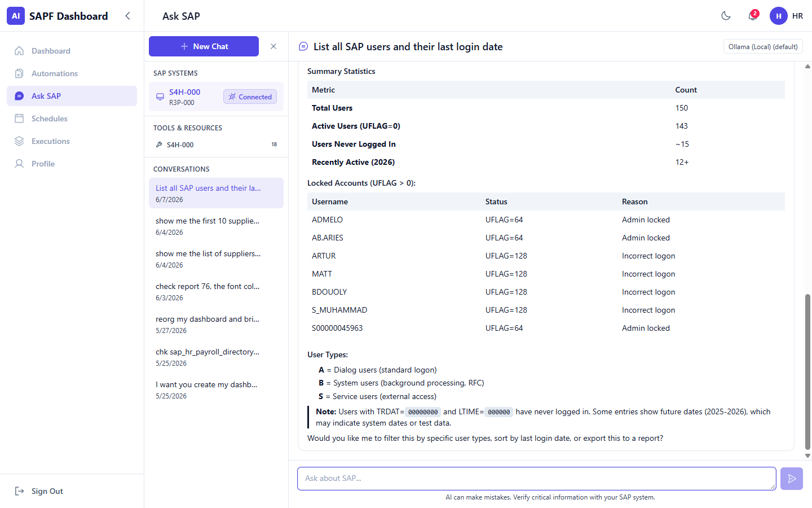Viewport: 812px width, 508px height.
Task: Click the Status column header
Action: click(496, 202)
